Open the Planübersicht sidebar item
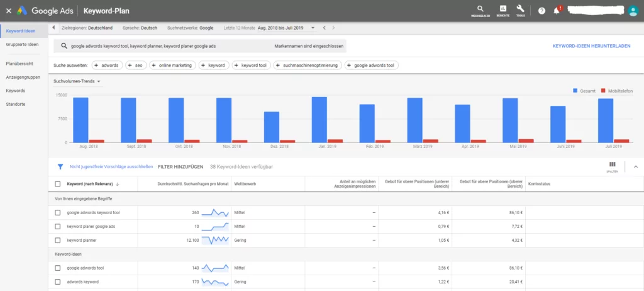The height and width of the screenshot is (291, 644). 19,64
